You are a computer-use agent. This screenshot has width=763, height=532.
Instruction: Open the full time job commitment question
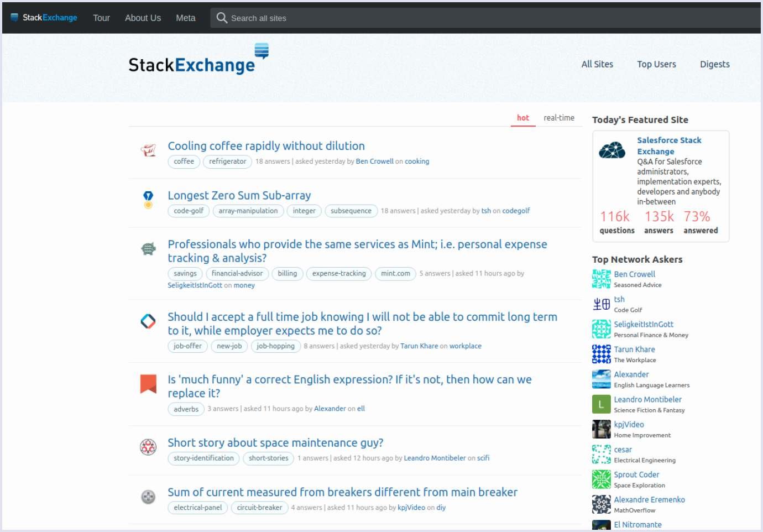coord(362,324)
